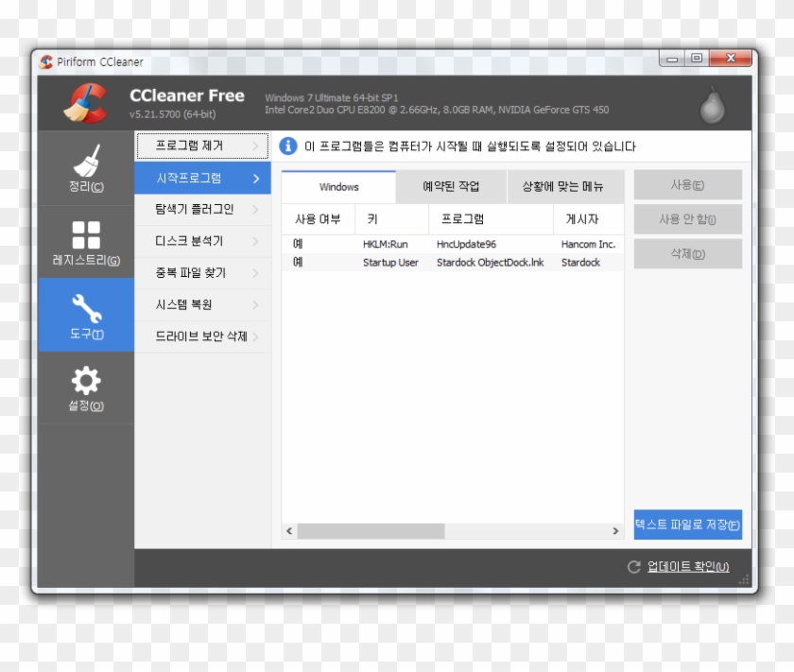Click the 삭제(D) button
This screenshot has width=794, height=672.
pyautogui.click(x=688, y=253)
